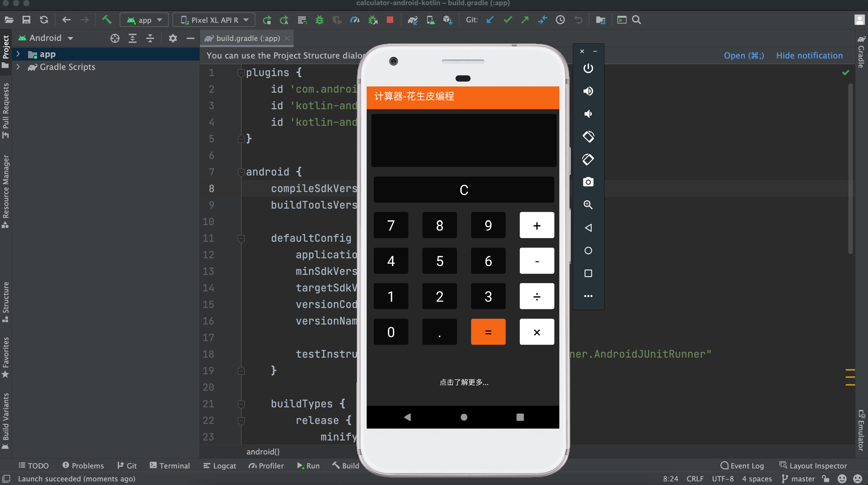Image resolution: width=868 pixels, height=485 pixels.
Task: Click the Profile app gauge icon
Action: [355, 20]
